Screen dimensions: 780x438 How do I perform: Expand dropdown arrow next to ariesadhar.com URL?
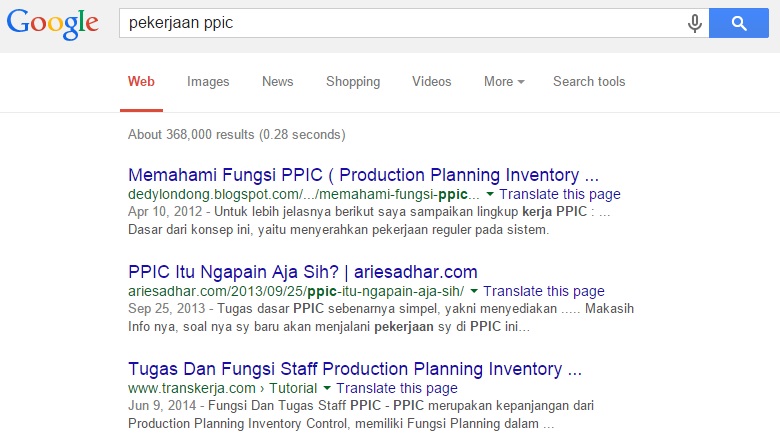475,292
